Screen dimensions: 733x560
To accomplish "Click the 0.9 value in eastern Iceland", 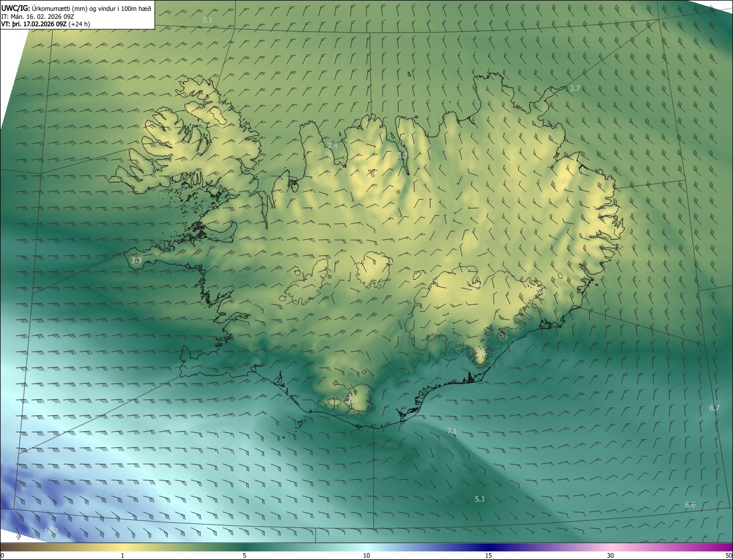I will (564, 182).
